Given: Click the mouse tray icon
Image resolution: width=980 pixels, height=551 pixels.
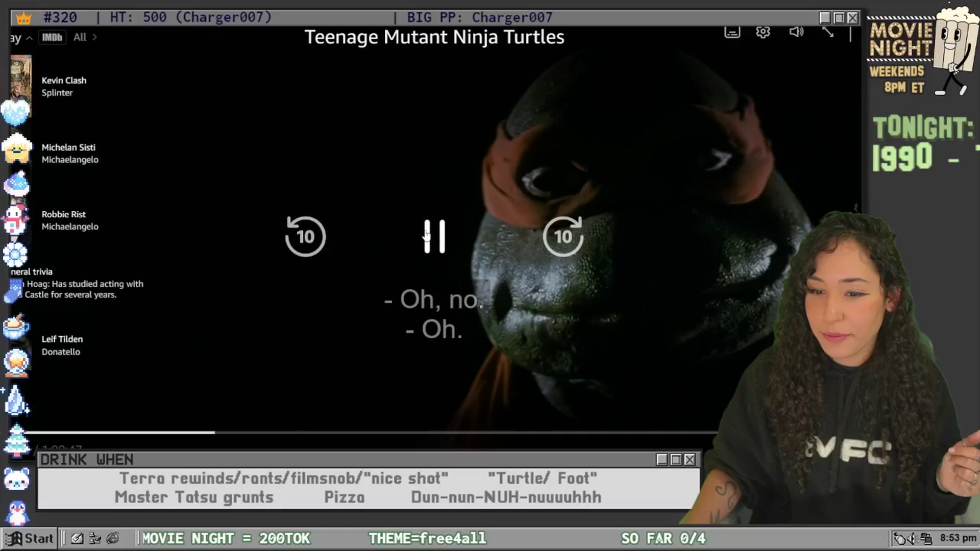Looking at the screenshot, I should (899, 538).
